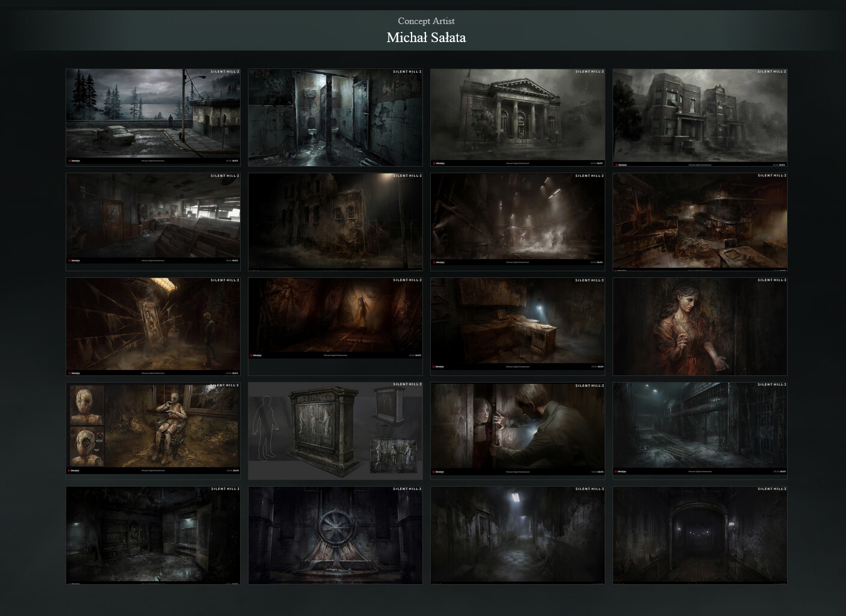Open the misty industrial hall concept
This screenshot has height=616, width=846.
[x=518, y=220]
